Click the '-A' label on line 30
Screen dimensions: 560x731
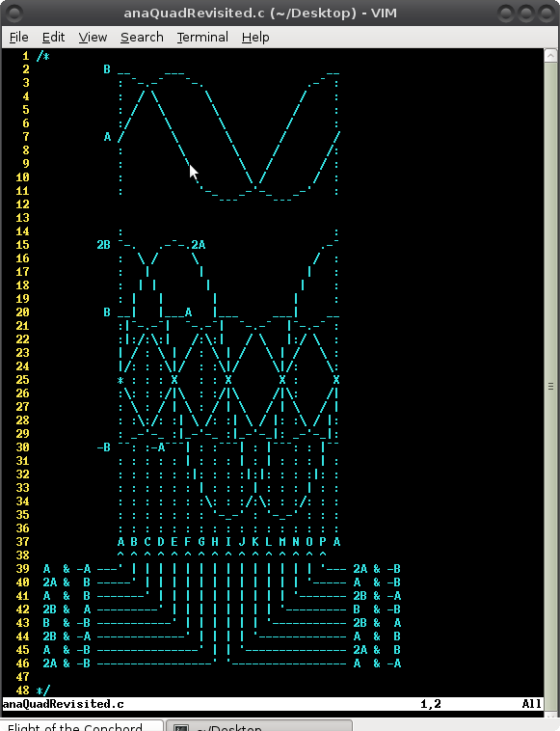click(x=157, y=447)
